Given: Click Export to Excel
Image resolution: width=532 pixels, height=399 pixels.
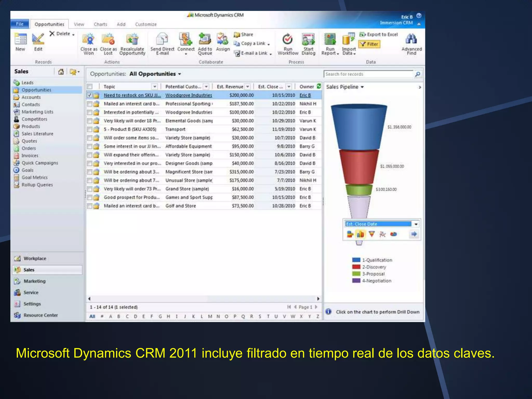Looking at the screenshot, I should [378, 35].
